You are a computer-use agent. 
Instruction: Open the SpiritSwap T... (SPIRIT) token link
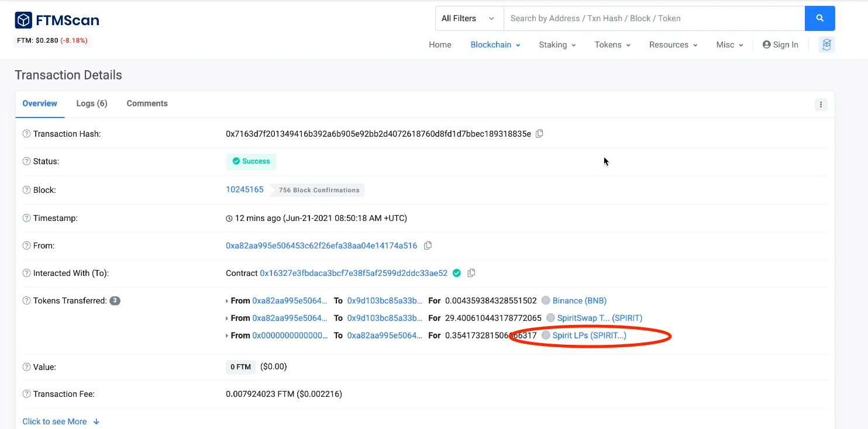pyautogui.click(x=600, y=318)
